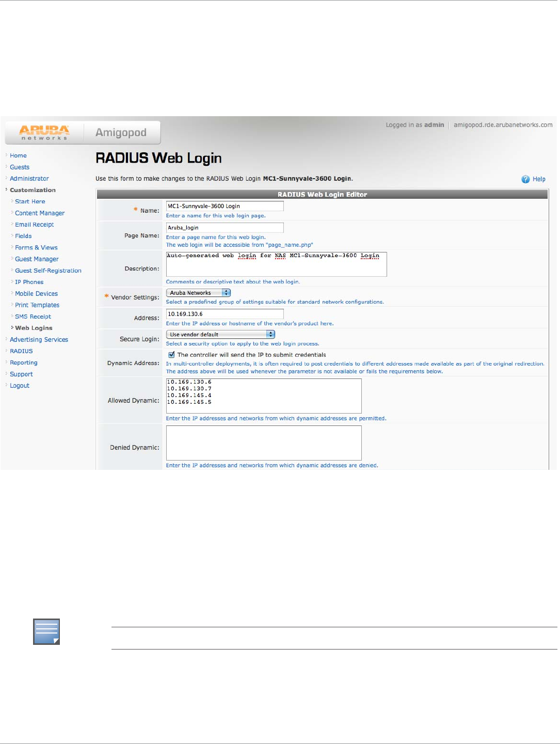Open Advertising Services
This screenshot has height=744, width=560.
39,340
